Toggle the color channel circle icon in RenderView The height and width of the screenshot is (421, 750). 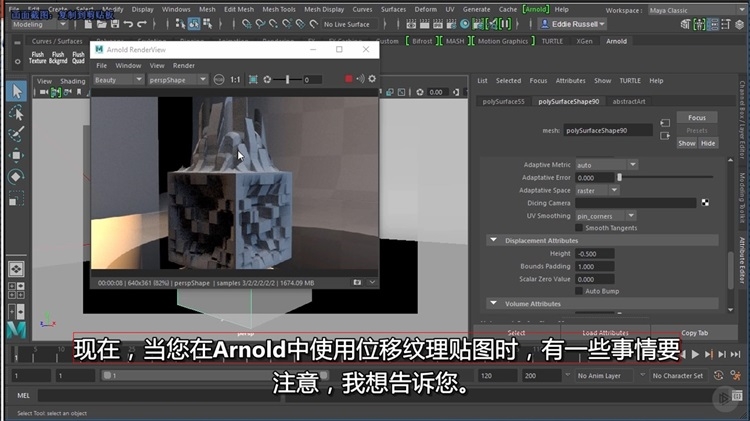tap(219, 79)
